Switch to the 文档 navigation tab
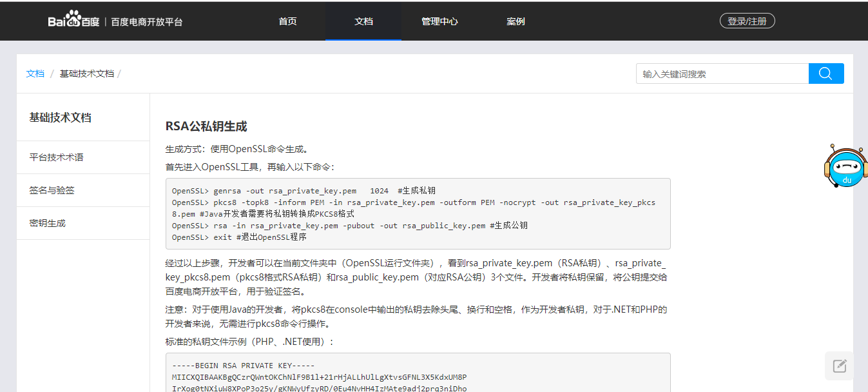This screenshot has height=392, width=868. (x=363, y=21)
